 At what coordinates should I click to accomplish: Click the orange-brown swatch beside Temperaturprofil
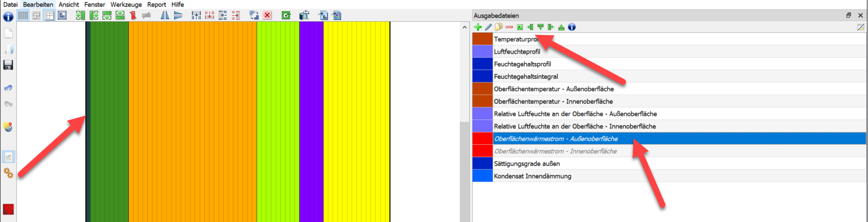[482, 39]
